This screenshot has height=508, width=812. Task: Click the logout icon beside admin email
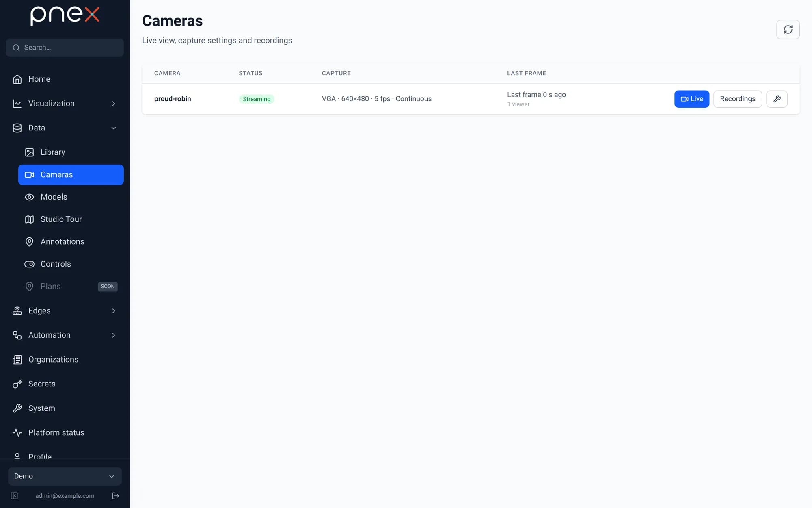pos(116,496)
